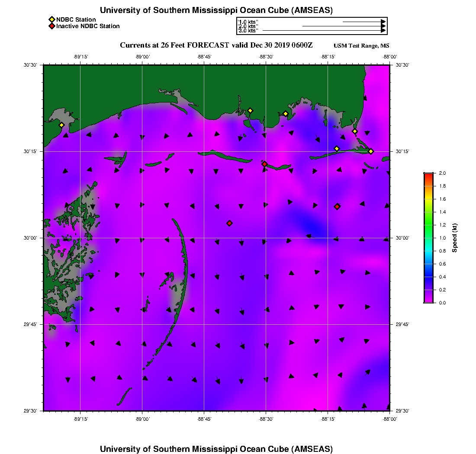Click the 'Speed (kt)' colorbar label
The image size is (476, 454).
click(455, 238)
